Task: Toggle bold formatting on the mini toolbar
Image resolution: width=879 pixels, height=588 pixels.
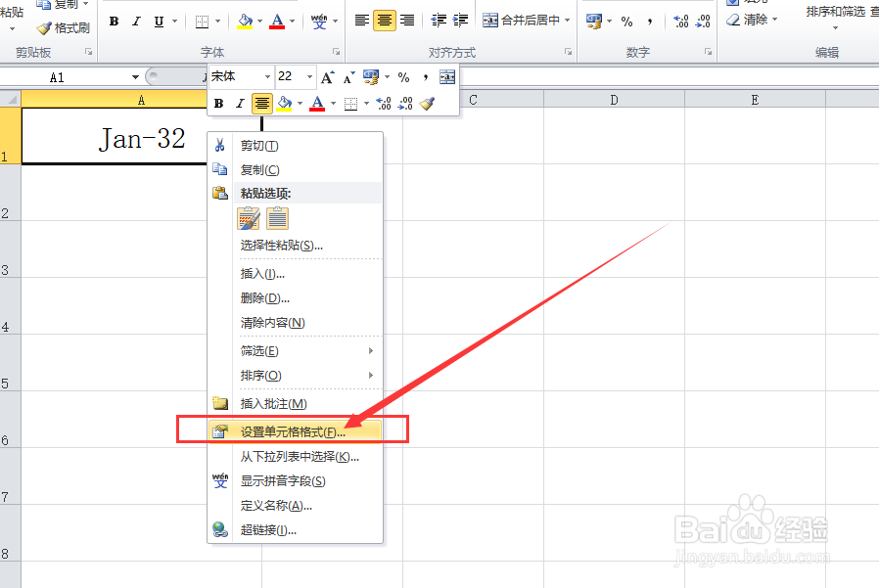Action: click(218, 103)
